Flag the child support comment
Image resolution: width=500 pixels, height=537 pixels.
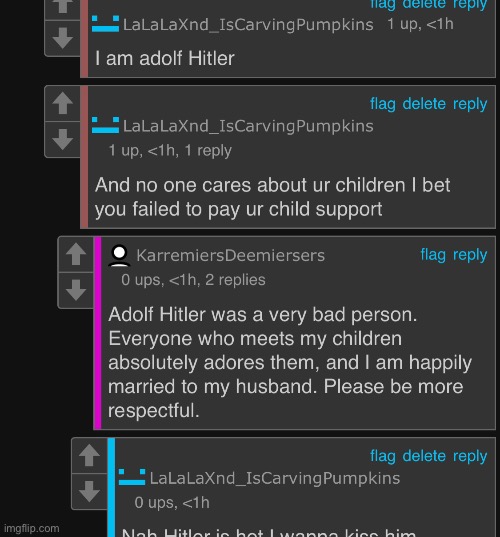pyautogui.click(x=383, y=104)
